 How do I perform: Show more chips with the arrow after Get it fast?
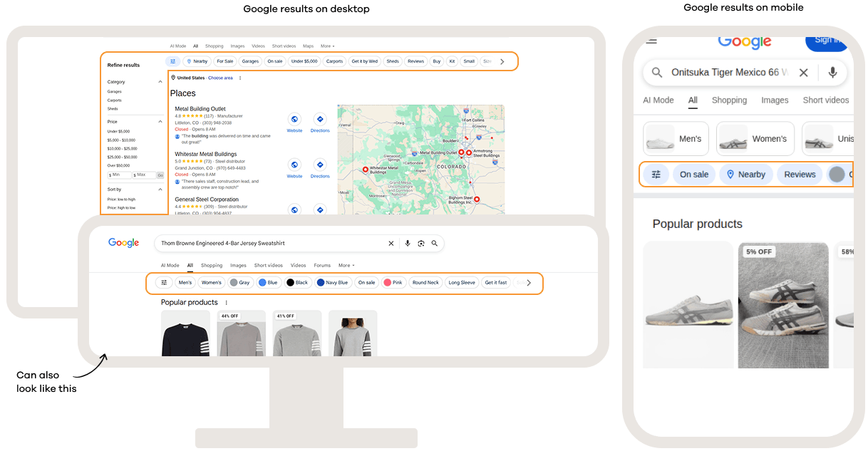pyautogui.click(x=529, y=282)
